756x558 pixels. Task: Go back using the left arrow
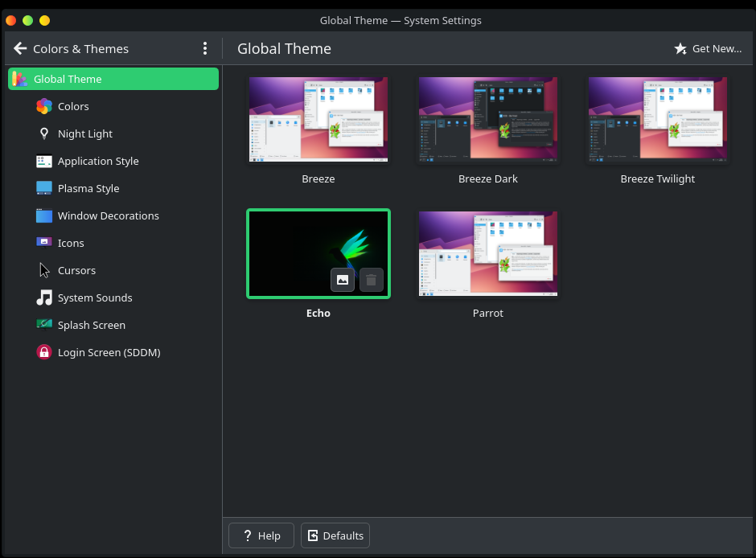20,48
